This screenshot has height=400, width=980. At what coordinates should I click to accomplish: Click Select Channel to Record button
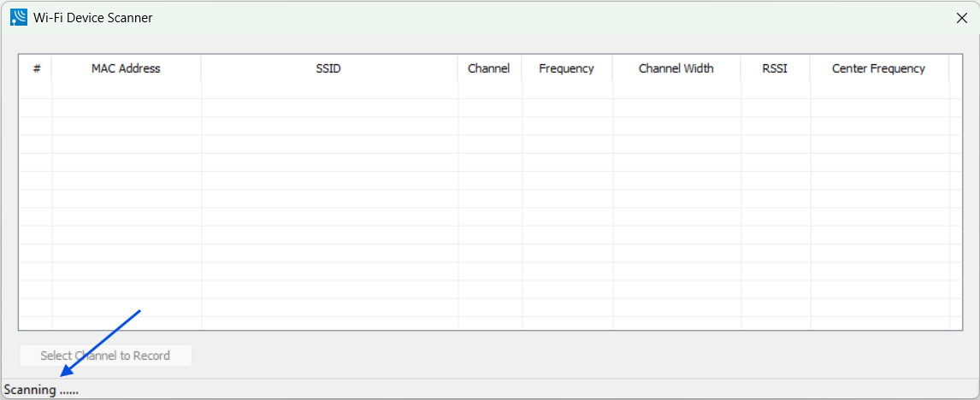[106, 356]
